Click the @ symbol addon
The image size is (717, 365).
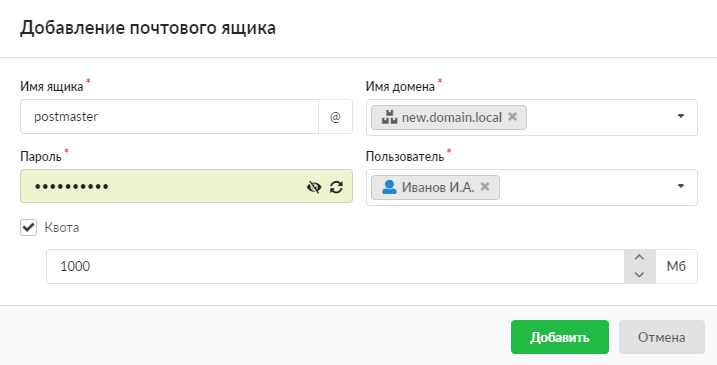[335, 117]
